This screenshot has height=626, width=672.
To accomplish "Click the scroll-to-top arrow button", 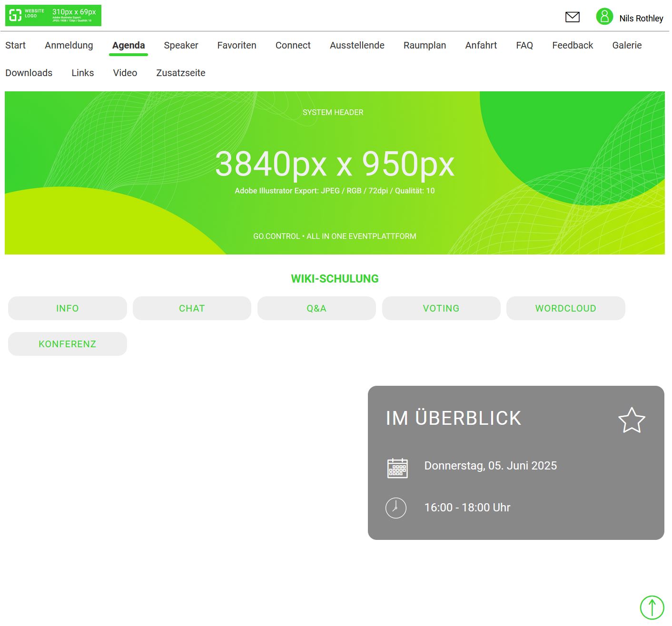I will point(652,607).
